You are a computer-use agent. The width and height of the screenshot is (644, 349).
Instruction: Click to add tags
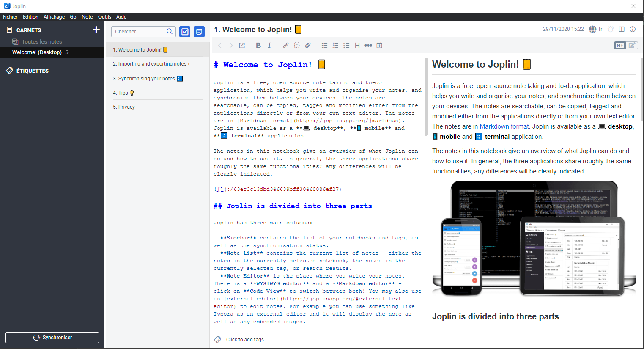[x=247, y=340]
